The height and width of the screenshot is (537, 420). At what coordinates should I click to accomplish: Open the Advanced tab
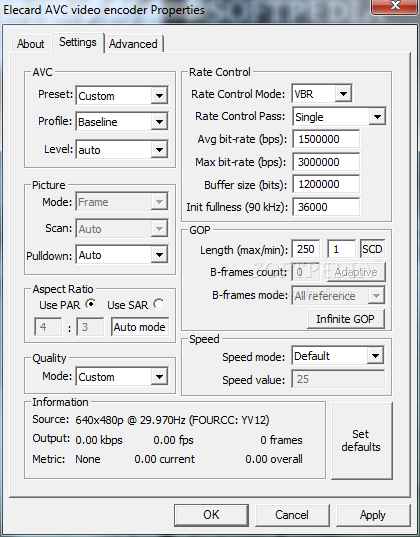(133, 44)
